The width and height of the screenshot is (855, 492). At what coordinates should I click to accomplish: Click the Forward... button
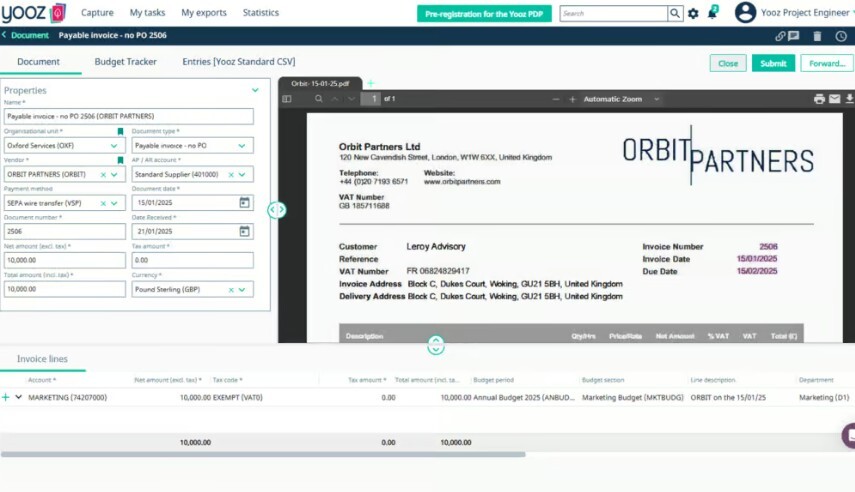coord(827,63)
